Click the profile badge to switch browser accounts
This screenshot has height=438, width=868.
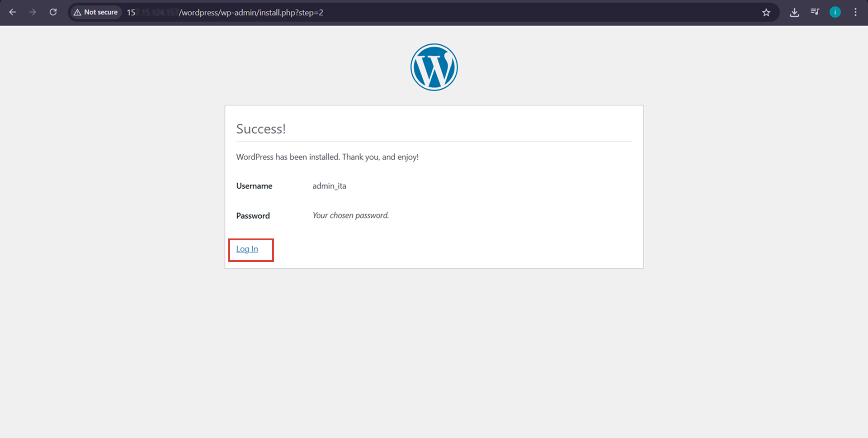pos(835,12)
